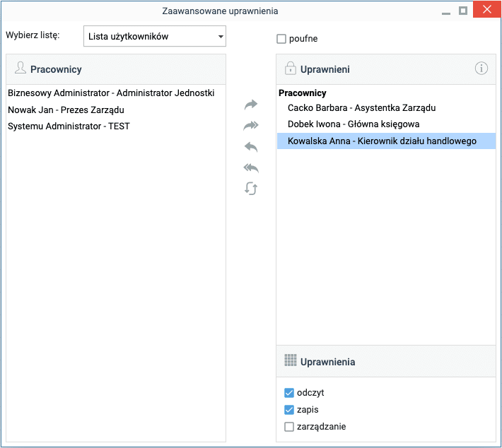Uncheck the zapis permission
The width and height of the screenshot is (502, 448).
coord(289,410)
